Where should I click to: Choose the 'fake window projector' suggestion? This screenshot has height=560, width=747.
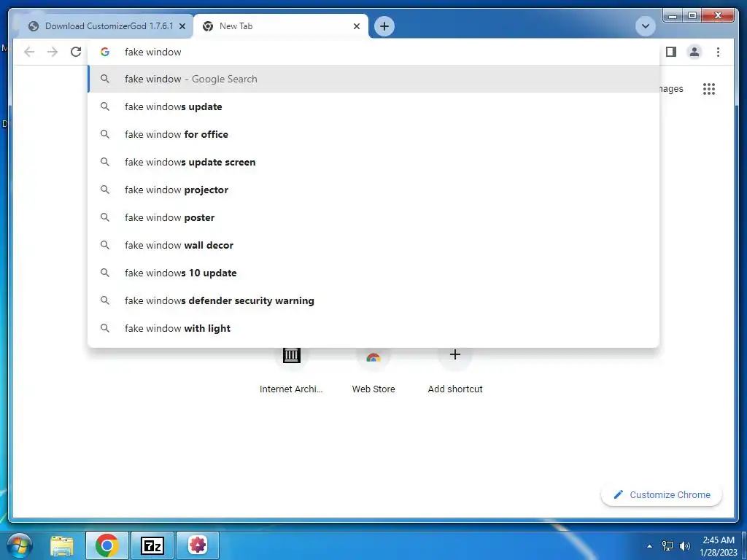(373, 190)
